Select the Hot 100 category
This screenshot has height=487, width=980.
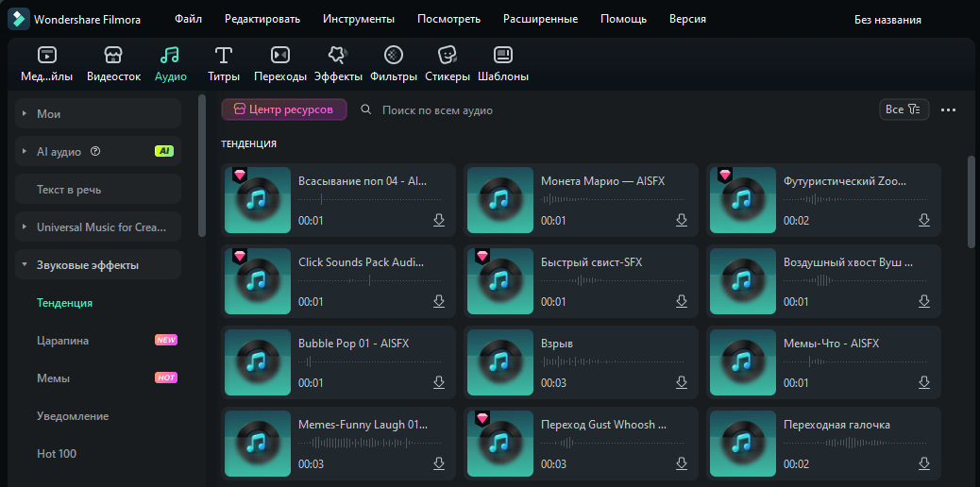[x=57, y=453]
